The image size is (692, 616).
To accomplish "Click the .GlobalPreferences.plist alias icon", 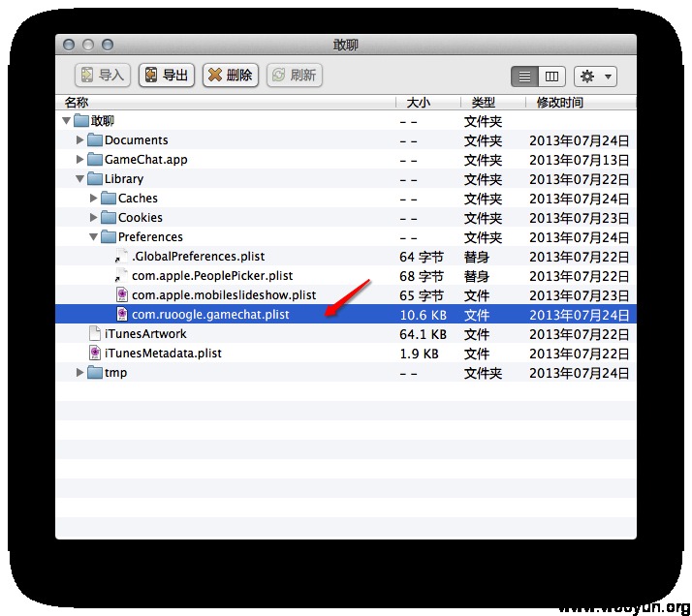I will [x=121, y=256].
